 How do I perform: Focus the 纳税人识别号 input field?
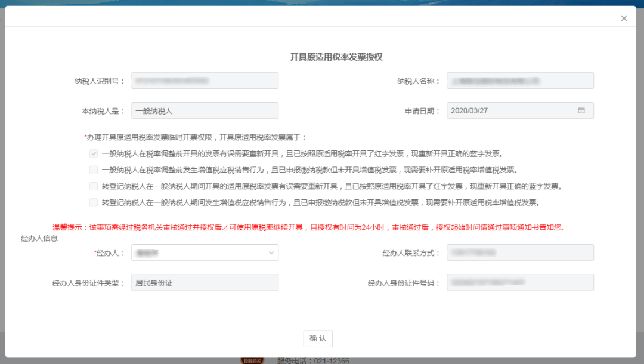coord(205,81)
